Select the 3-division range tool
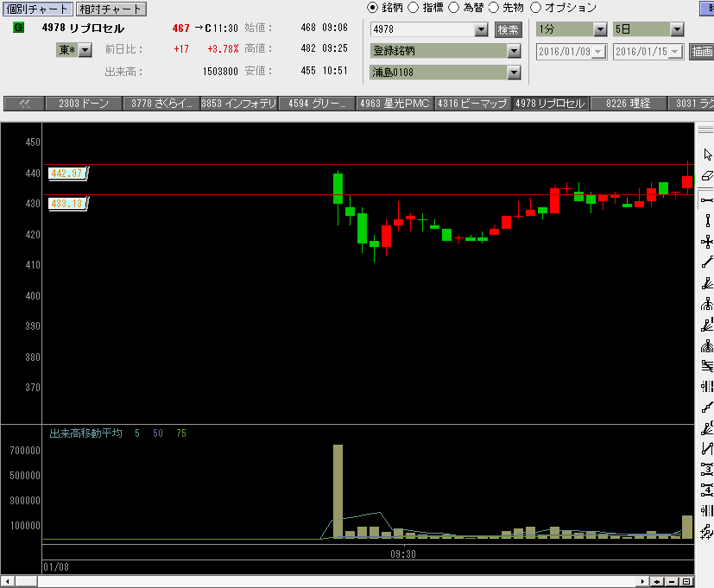 707,469
